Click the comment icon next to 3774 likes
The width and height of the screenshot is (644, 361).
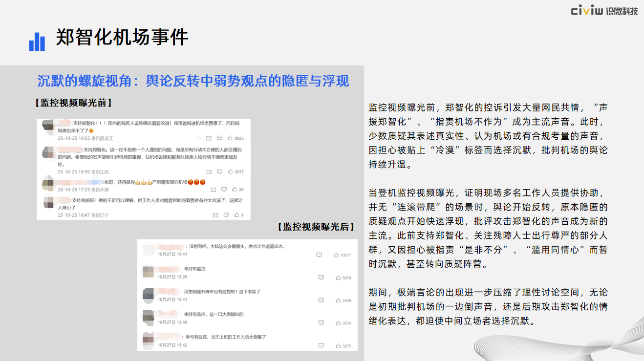pos(321,323)
